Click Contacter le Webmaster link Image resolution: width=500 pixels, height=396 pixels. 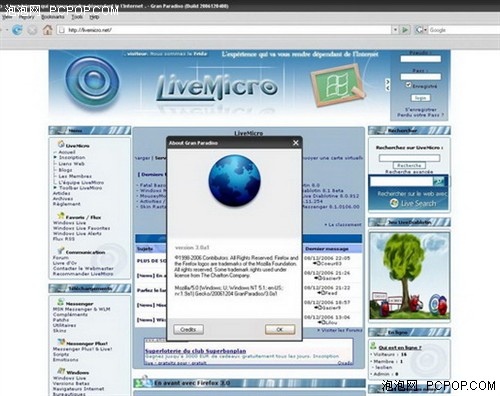pos(83,268)
